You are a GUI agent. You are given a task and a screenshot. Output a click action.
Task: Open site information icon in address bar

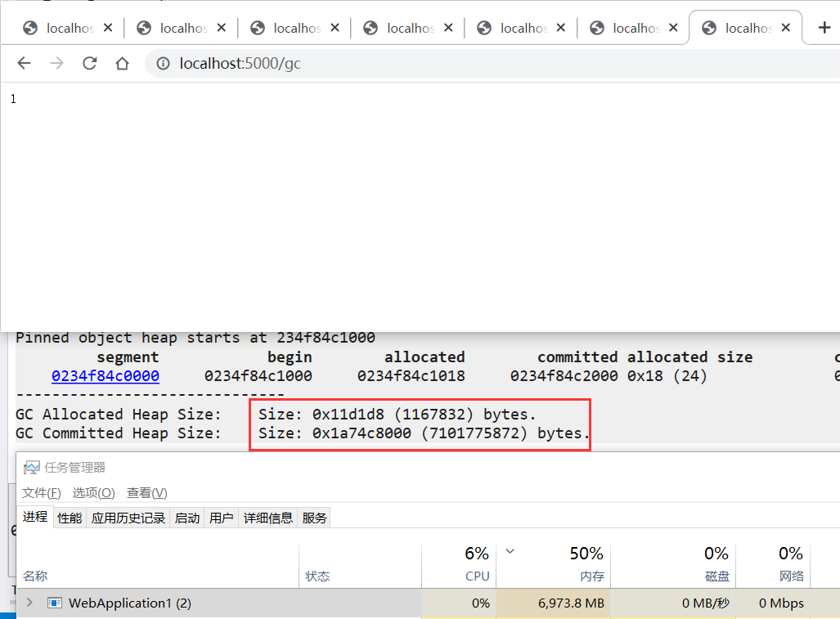pos(163,63)
